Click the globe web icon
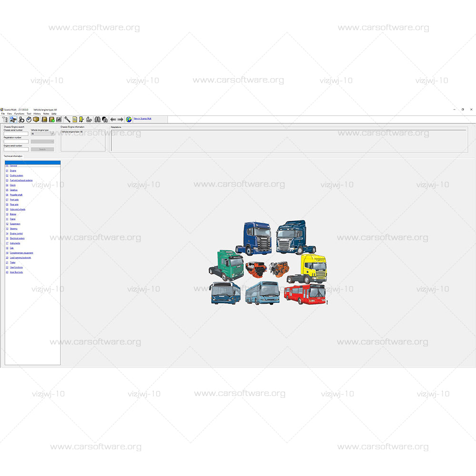476x476 pixels. [129, 119]
